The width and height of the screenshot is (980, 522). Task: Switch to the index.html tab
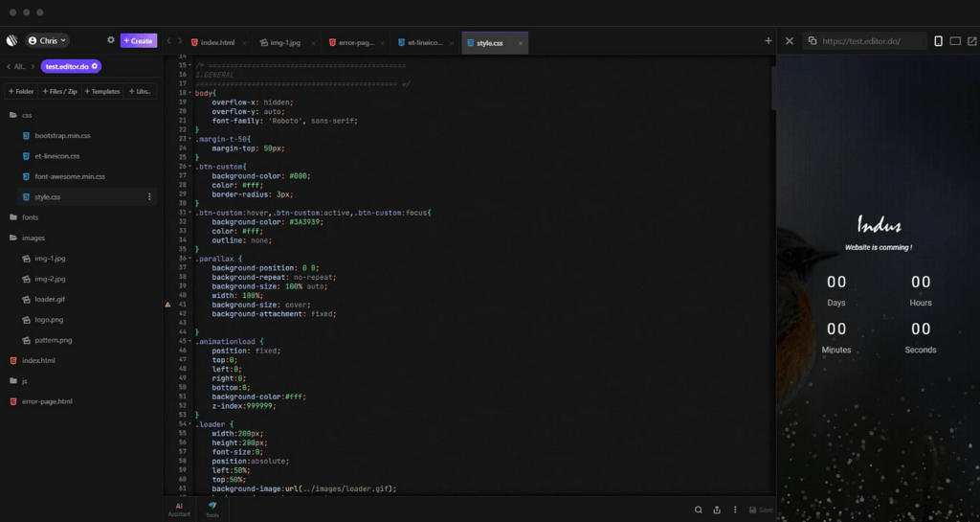217,43
